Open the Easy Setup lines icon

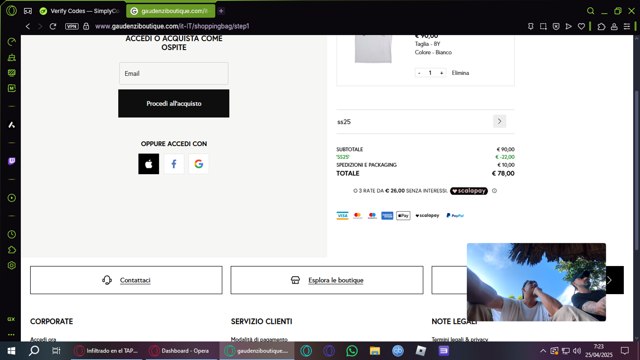tap(627, 27)
